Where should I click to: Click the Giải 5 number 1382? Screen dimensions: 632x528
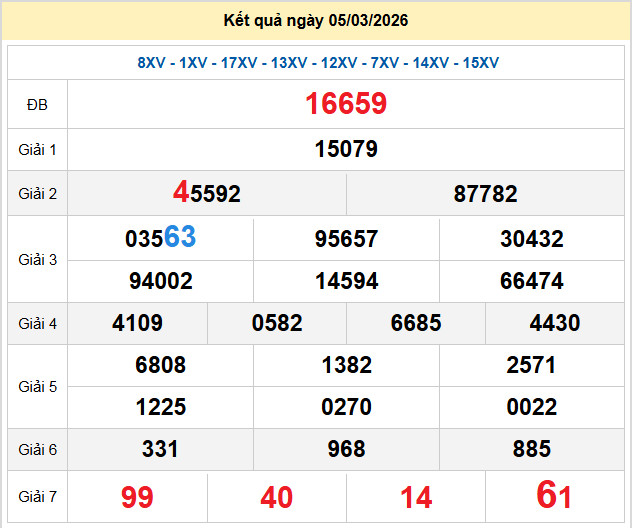coord(346,366)
